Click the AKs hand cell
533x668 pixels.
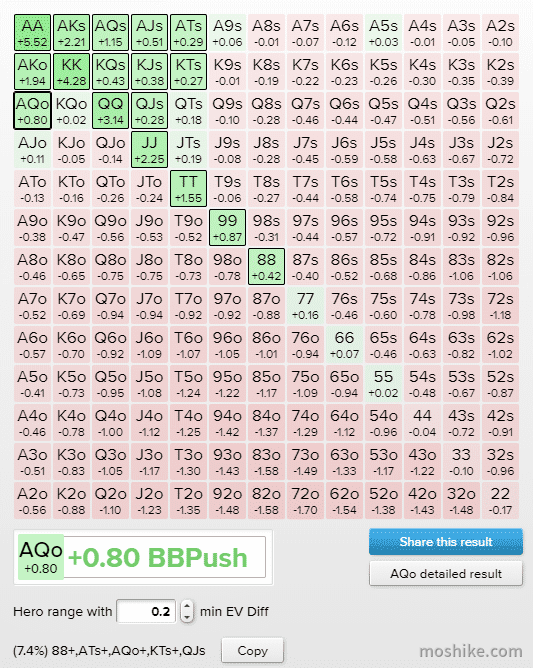point(72,32)
